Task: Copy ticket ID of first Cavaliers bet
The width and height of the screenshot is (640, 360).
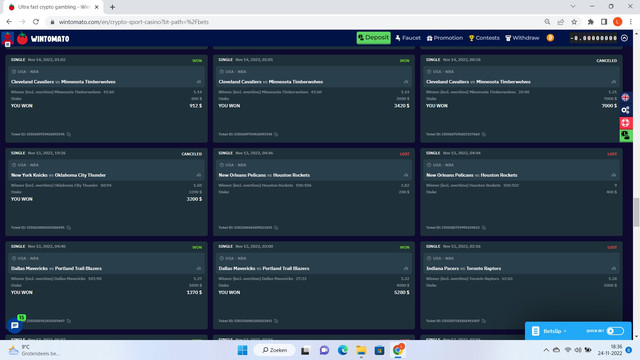Action: (x=69, y=134)
